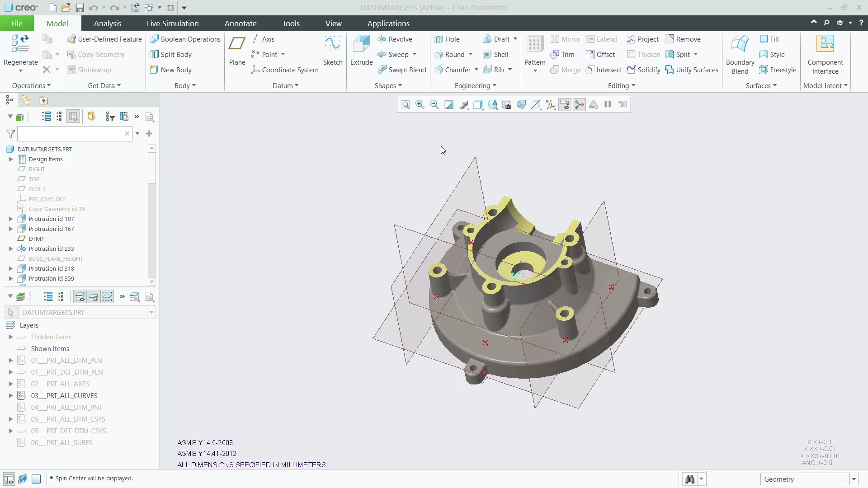Image resolution: width=868 pixels, height=488 pixels.
Task: Open the Folder Browser tab icon
Action: pos(26,100)
